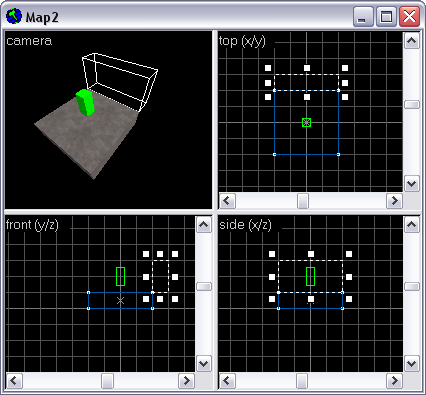Click down arrow of top view vertical scrollbar
The height and width of the screenshot is (395, 426).
point(412,184)
